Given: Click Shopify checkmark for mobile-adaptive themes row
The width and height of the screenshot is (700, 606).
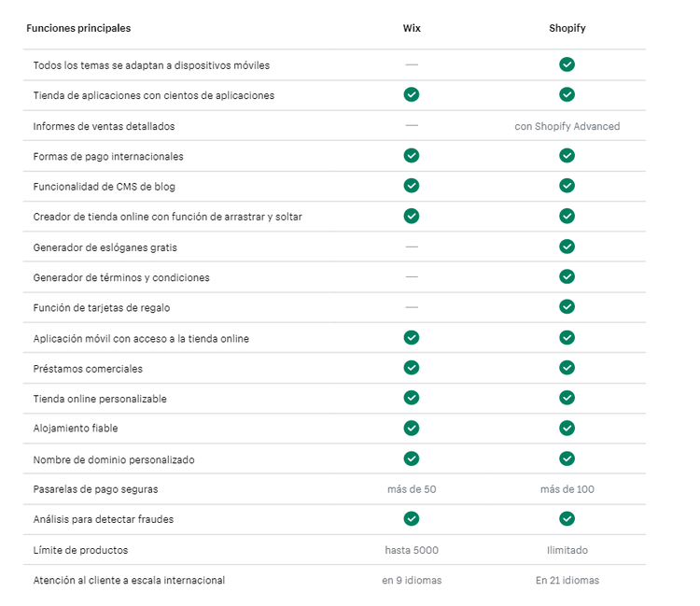Looking at the screenshot, I should pos(567,64).
